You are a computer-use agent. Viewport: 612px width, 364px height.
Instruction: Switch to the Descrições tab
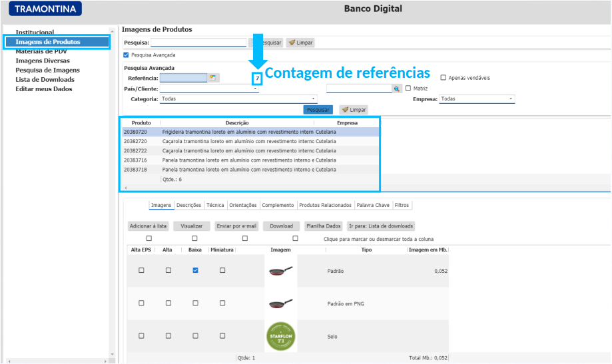(x=189, y=205)
